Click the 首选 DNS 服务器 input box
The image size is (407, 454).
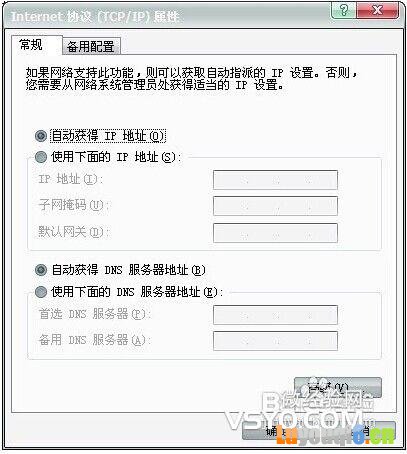click(x=275, y=315)
